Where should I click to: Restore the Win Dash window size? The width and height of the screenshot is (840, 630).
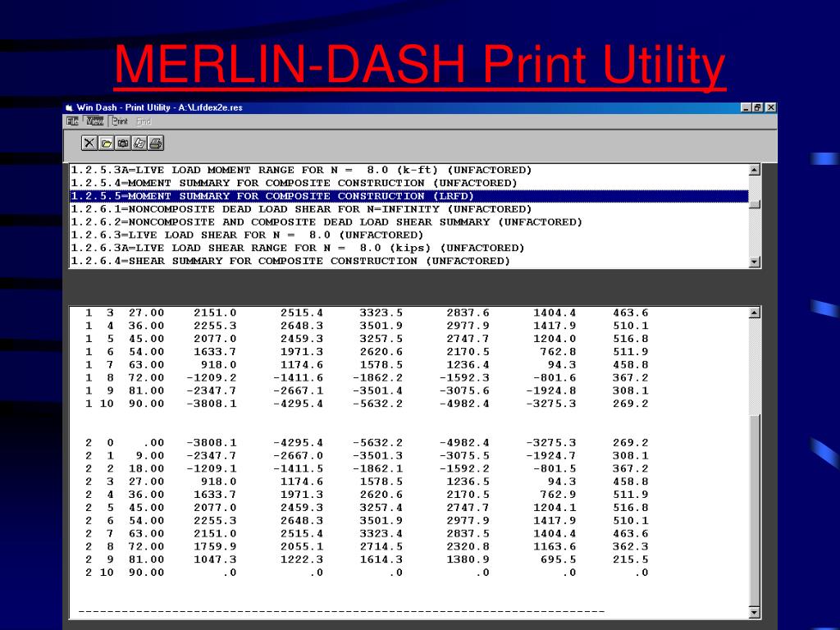click(x=757, y=107)
